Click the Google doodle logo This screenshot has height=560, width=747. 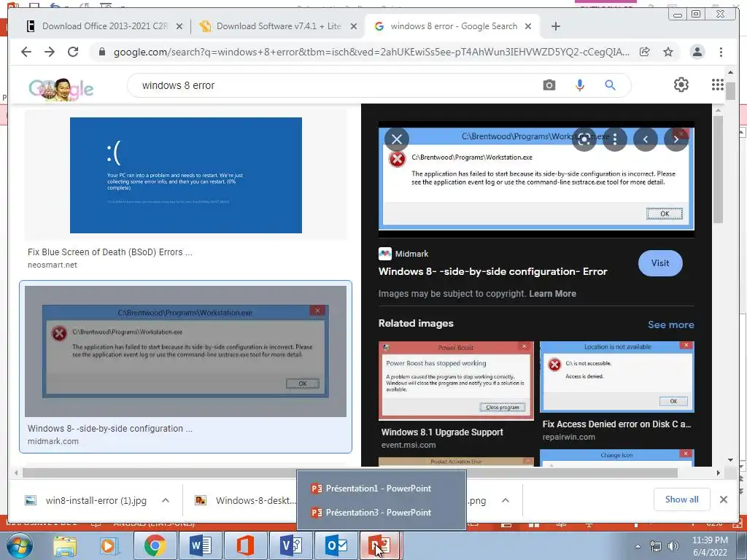coord(61,88)
